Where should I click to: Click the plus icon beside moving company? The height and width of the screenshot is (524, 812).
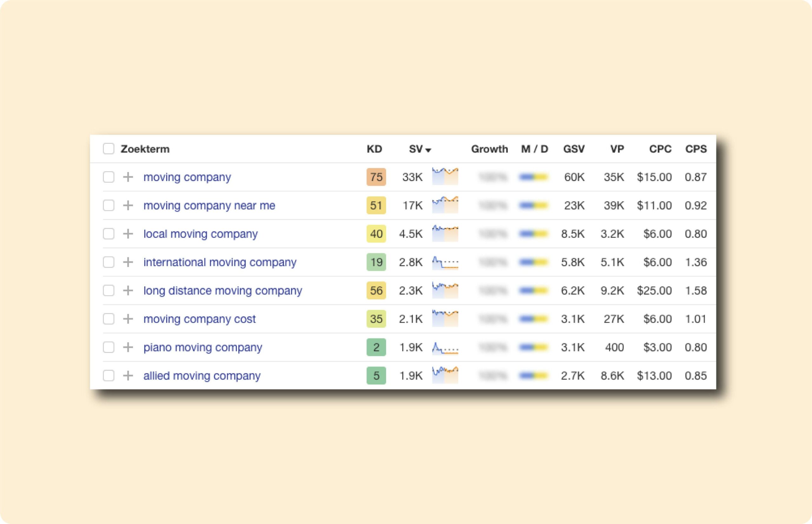point(128,177)
